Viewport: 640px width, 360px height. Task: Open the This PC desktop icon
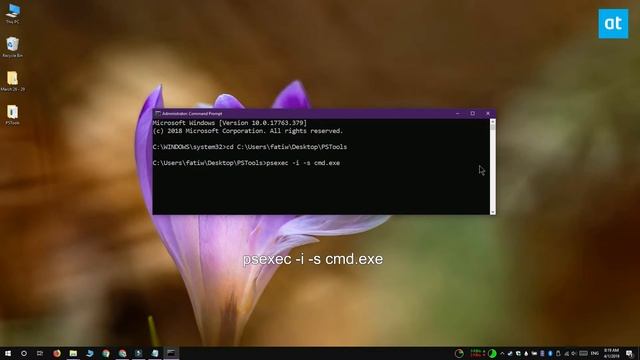coord(13,13)
